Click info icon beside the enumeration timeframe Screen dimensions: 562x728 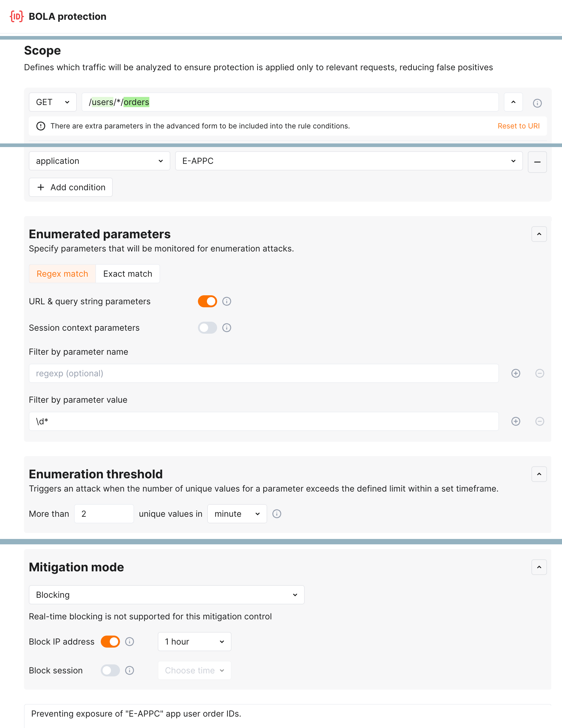[x=277, y=514]
